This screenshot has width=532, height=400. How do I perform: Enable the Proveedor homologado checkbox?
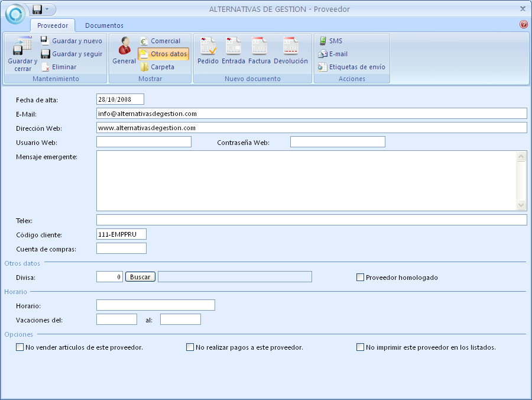pyautogui.click(x=361, y=277)
